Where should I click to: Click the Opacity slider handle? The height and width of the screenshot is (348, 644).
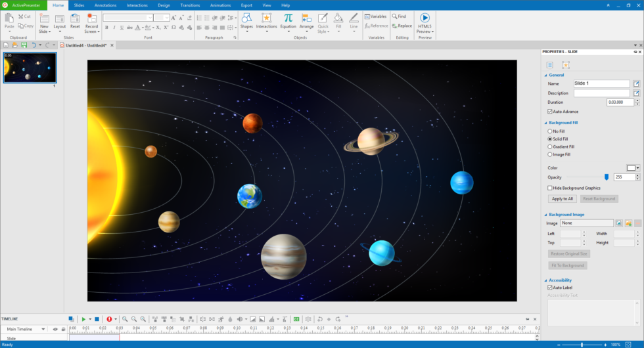click(x=607, y=177)
